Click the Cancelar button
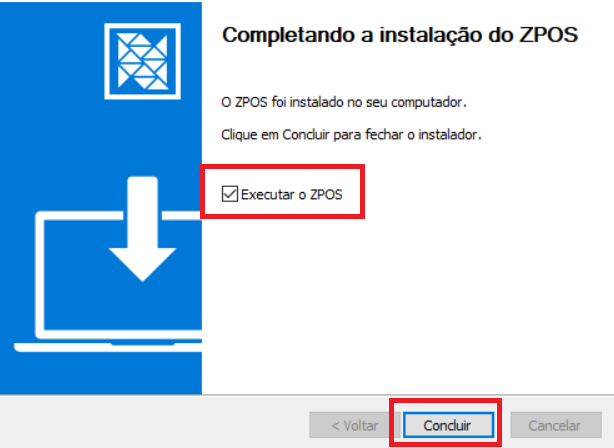This screenshot has width=614, height=448. point(556,425)
